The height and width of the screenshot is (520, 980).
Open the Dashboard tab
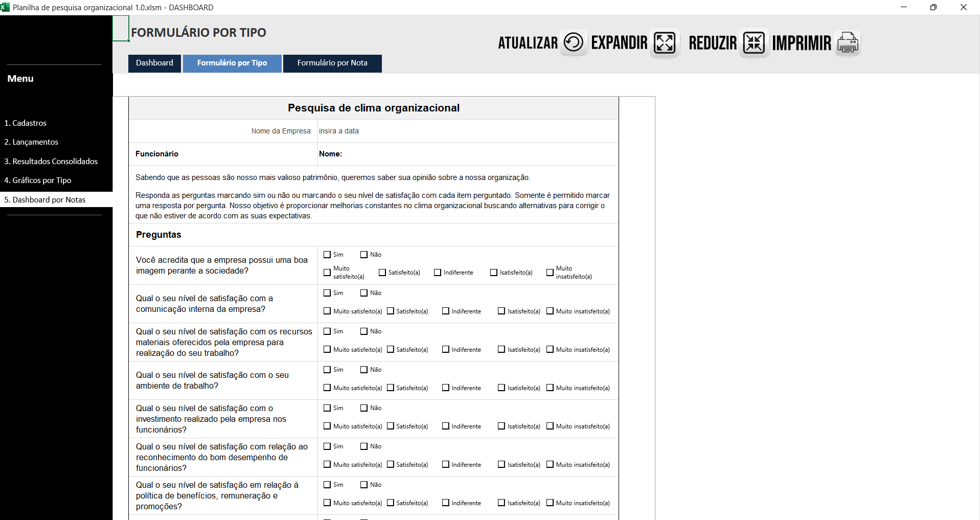coord(154,63)
